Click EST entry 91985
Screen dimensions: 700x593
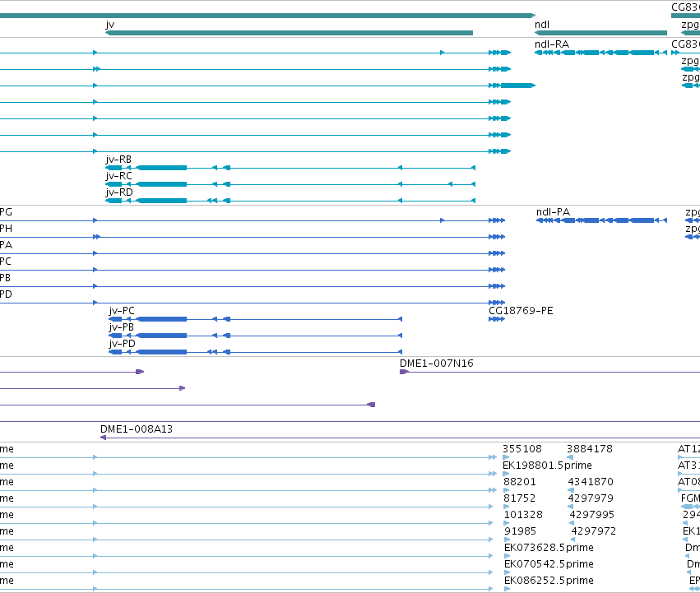520,531
